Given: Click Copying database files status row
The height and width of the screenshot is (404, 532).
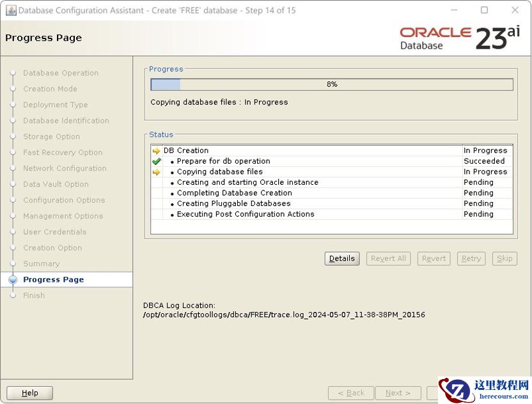Looking at the screenshot, I should coord(332,172).
